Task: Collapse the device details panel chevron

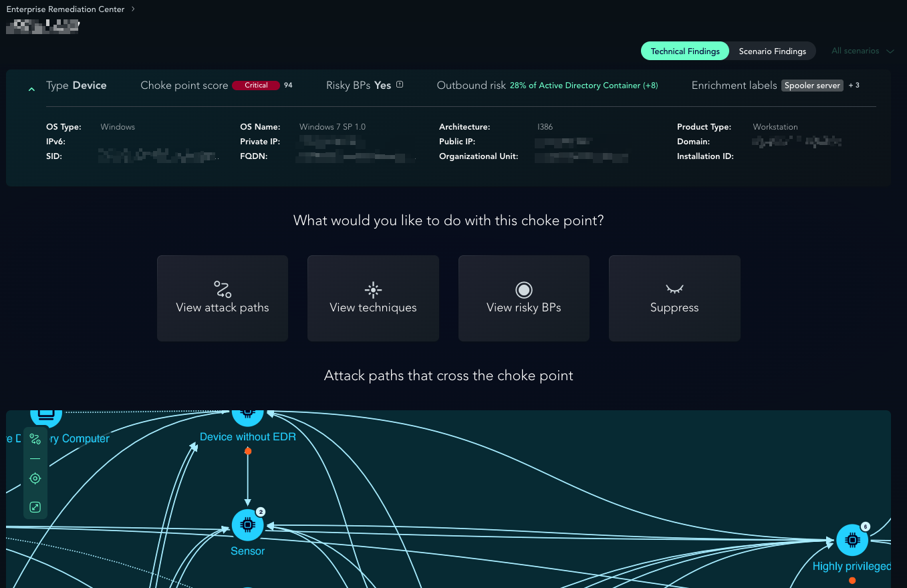Action: pos(31,89)
